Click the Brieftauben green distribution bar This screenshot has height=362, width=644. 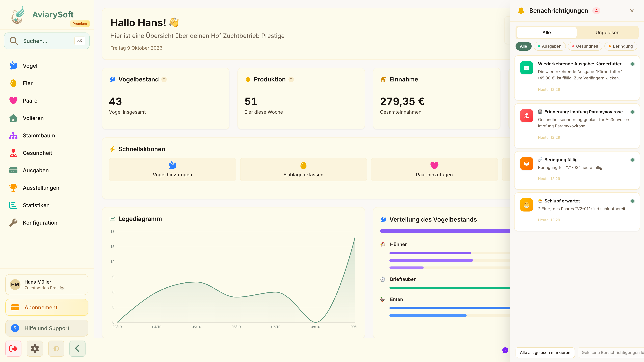click(x=449, y=288)
